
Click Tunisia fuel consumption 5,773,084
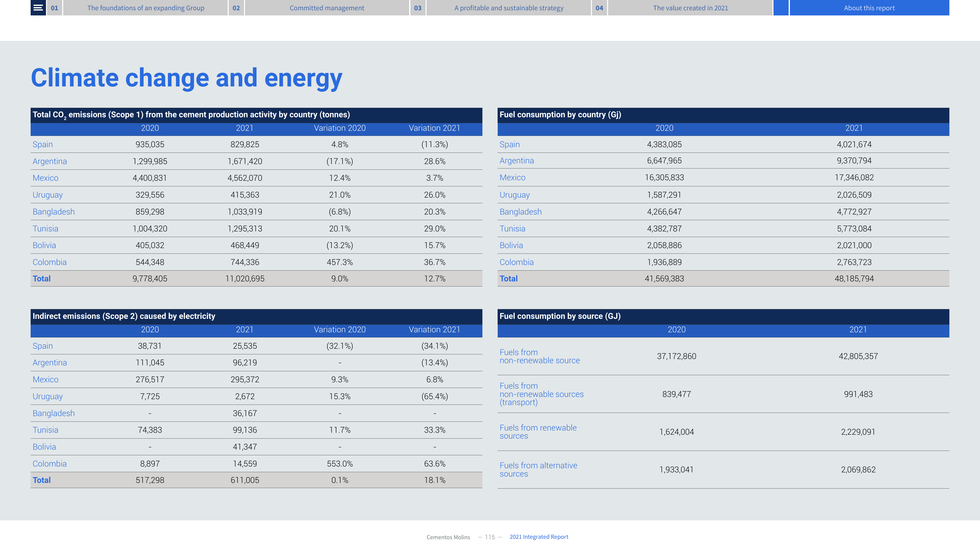(854, 228)
